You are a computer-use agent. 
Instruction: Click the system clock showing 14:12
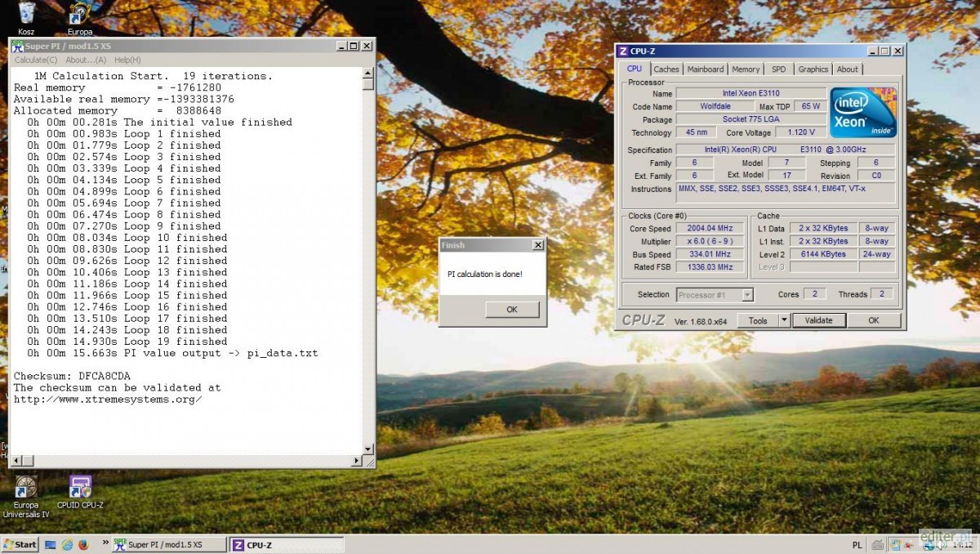962,545
